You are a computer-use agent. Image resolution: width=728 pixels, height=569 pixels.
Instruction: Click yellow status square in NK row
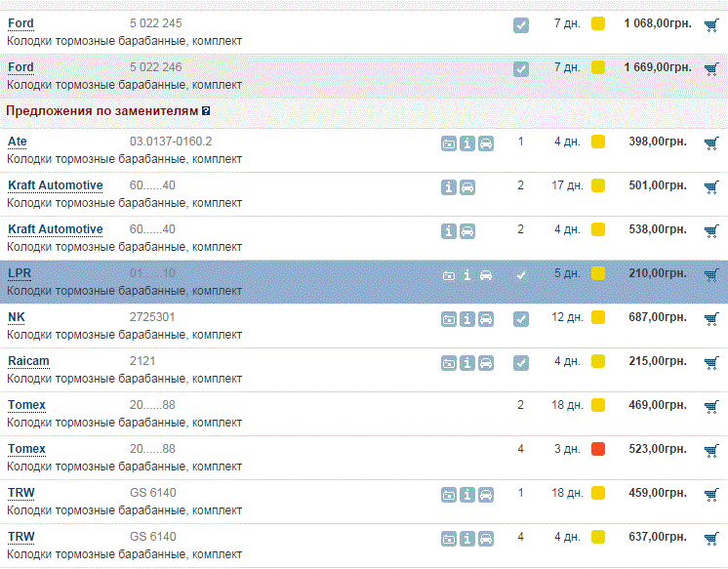point(598,317)
